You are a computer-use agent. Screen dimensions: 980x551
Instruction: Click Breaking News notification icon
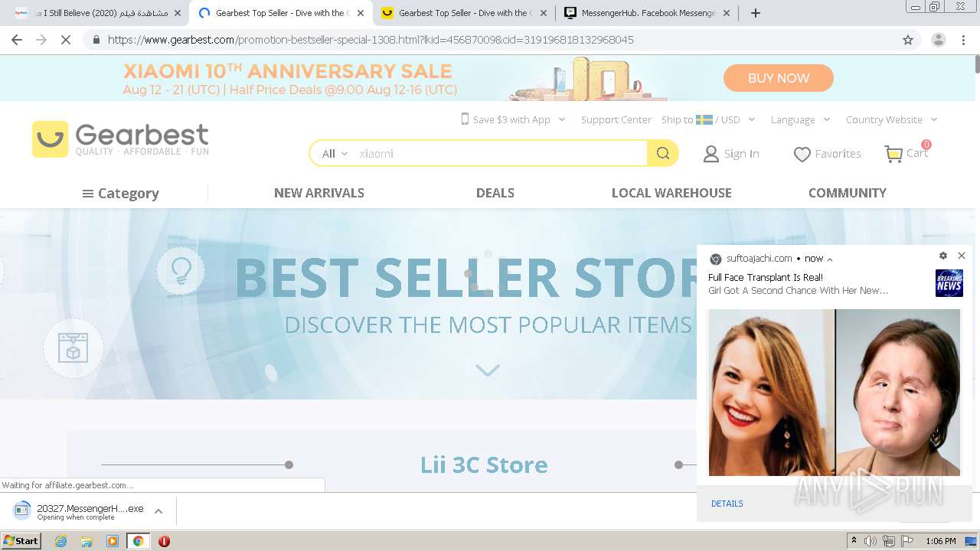[949, 283]
